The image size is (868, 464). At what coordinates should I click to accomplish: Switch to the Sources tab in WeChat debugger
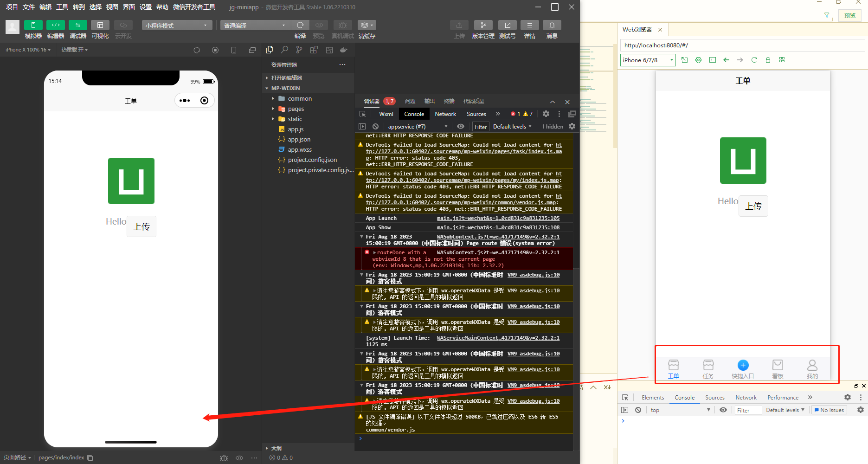(x=476, y=114)
